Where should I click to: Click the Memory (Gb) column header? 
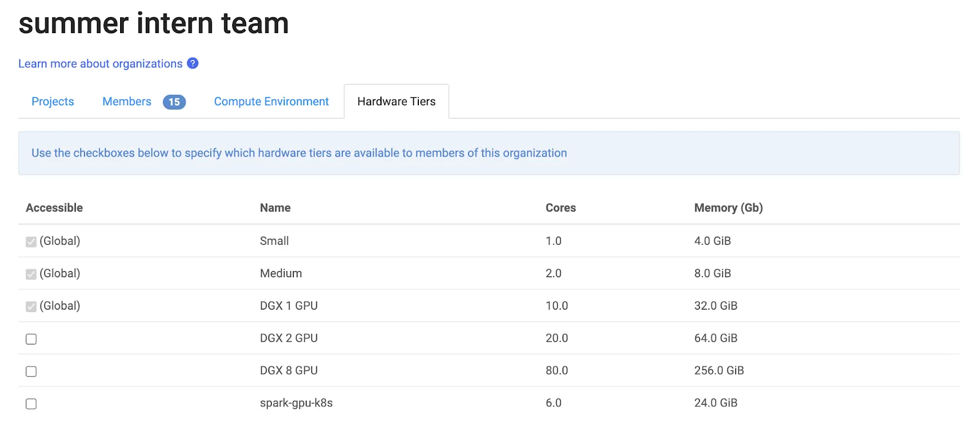[x=728, y=208]
